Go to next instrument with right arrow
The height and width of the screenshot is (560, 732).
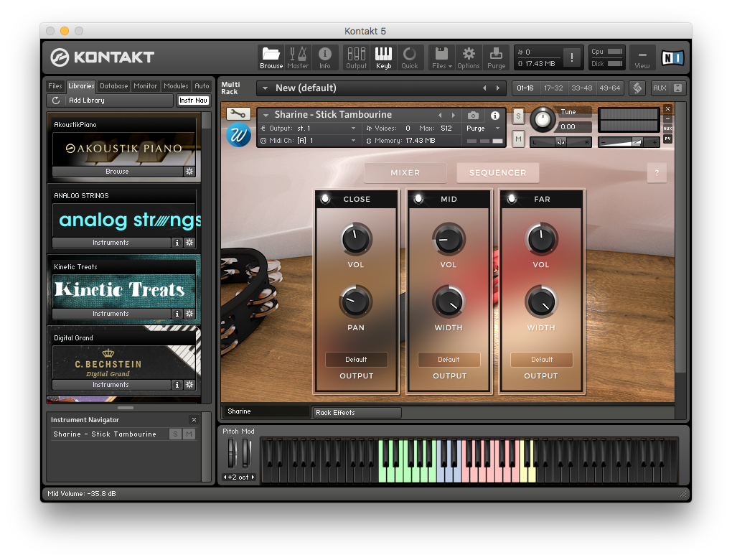[453, 115]
